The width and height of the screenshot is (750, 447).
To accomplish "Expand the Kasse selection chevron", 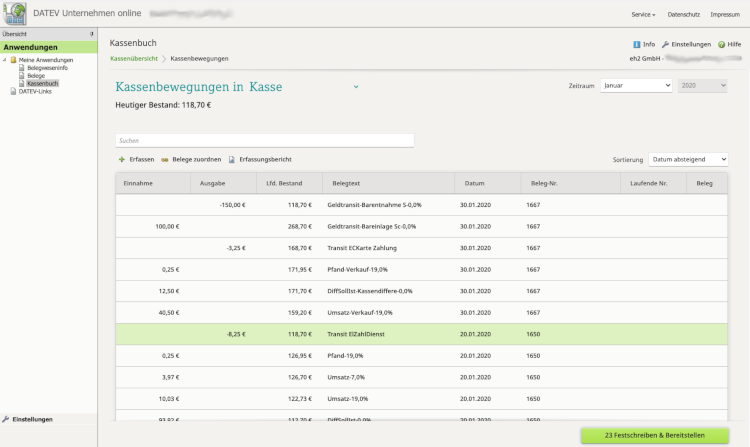I will 355,87.
